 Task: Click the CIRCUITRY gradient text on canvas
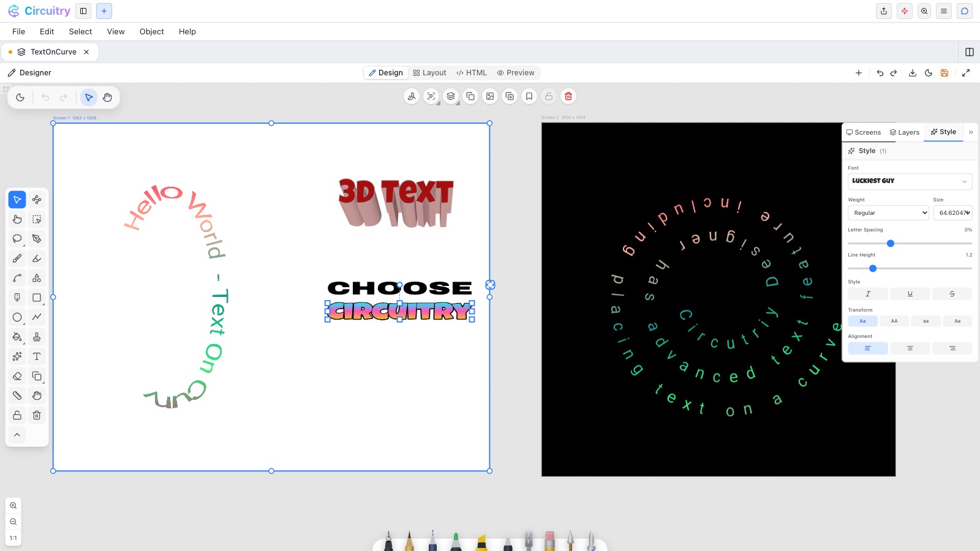[x=400, y=311]
